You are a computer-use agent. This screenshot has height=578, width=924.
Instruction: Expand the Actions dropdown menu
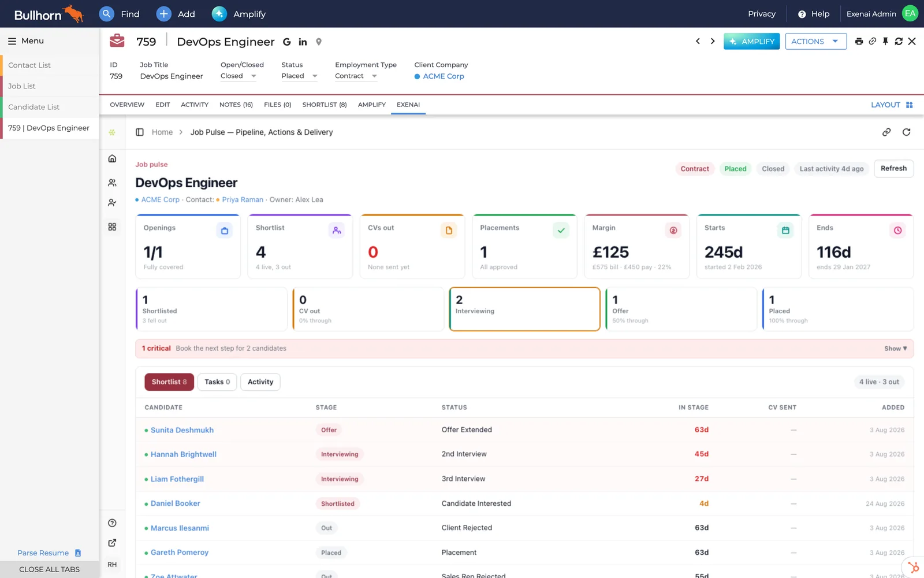coord(816,42)
